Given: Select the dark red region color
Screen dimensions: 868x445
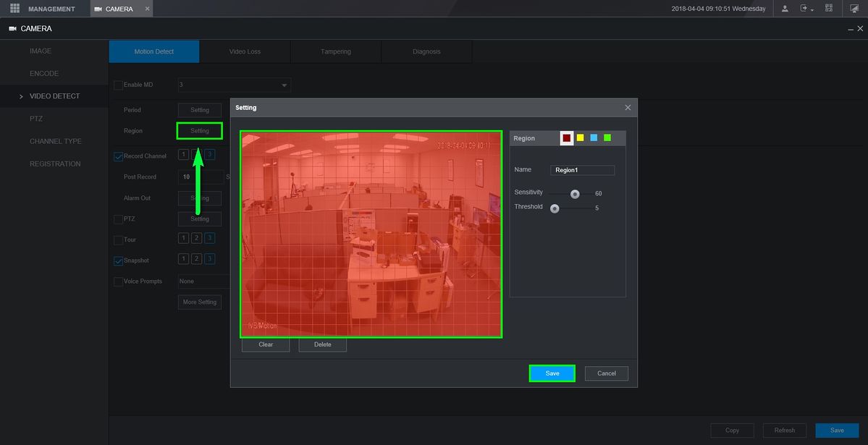Looking at the screenshot, I should click(x=567, y=137).
